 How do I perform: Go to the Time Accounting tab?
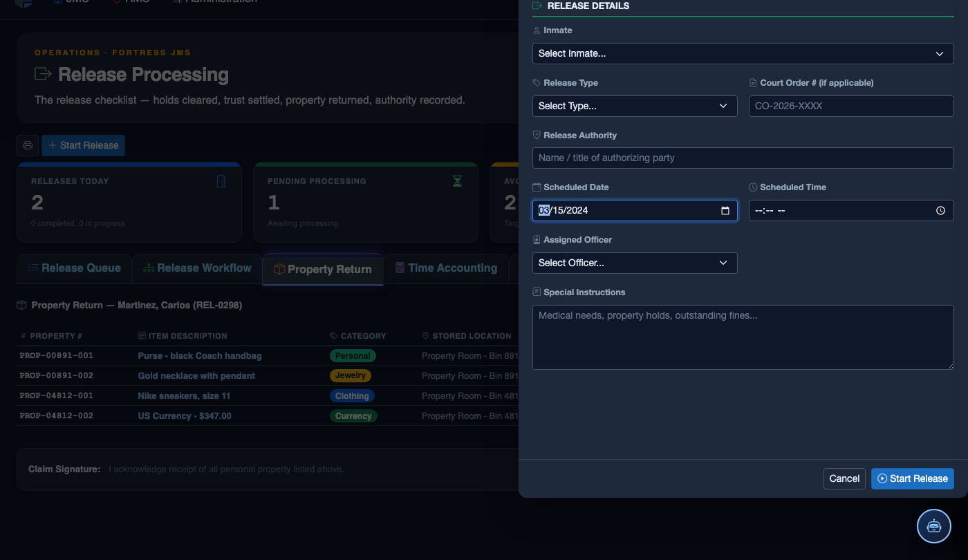point(446,268)
